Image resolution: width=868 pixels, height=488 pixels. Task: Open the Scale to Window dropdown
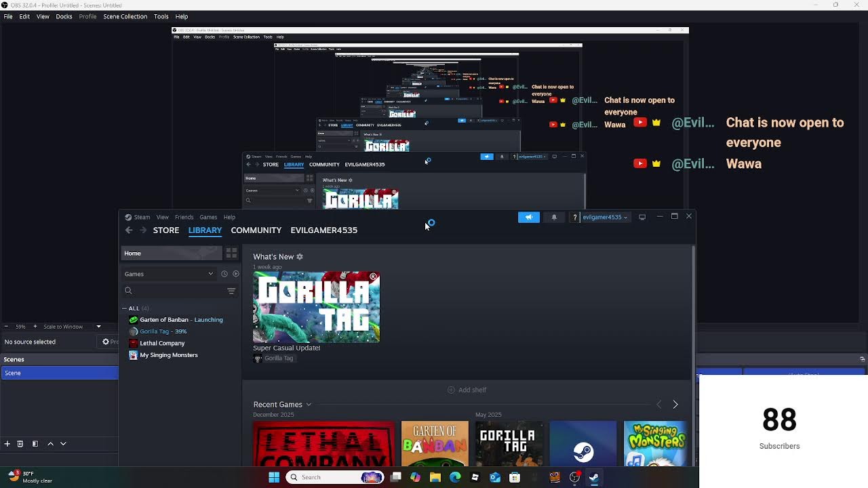[x=71, y=327]
